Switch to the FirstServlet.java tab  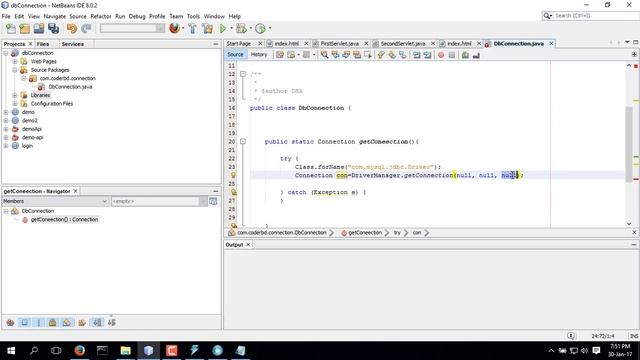pos(339,43)
